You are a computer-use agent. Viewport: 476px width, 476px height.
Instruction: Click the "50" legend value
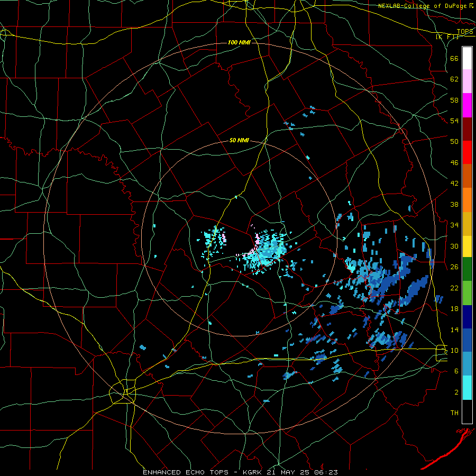[x=454, y=142]
